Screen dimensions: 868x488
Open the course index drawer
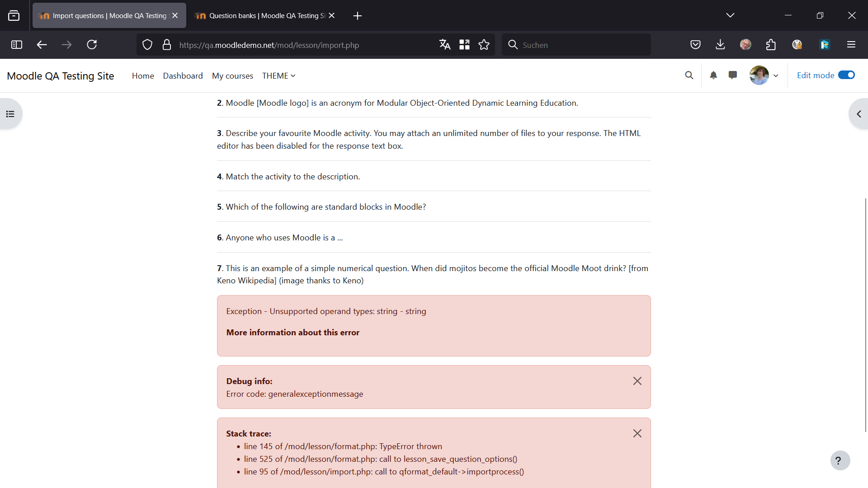10,114
